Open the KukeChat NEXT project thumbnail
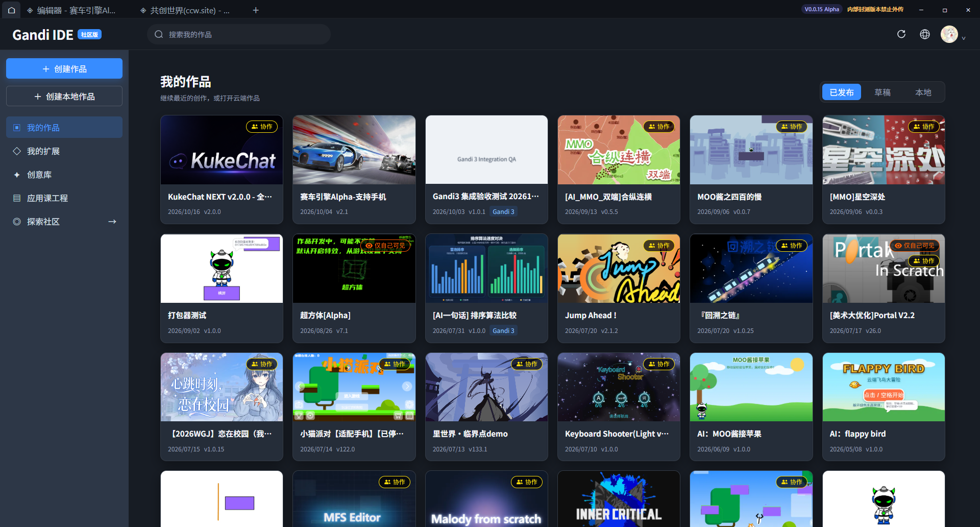This screenshot has width=980, height=527. 222,150
